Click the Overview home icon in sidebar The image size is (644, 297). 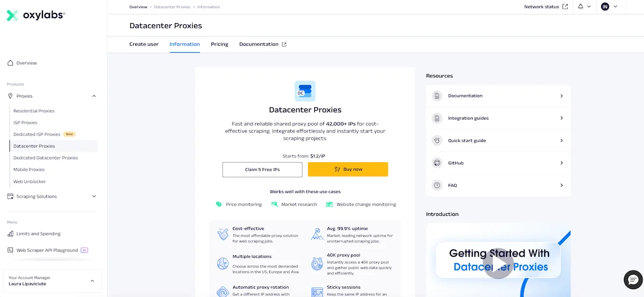tap(10, 63)
